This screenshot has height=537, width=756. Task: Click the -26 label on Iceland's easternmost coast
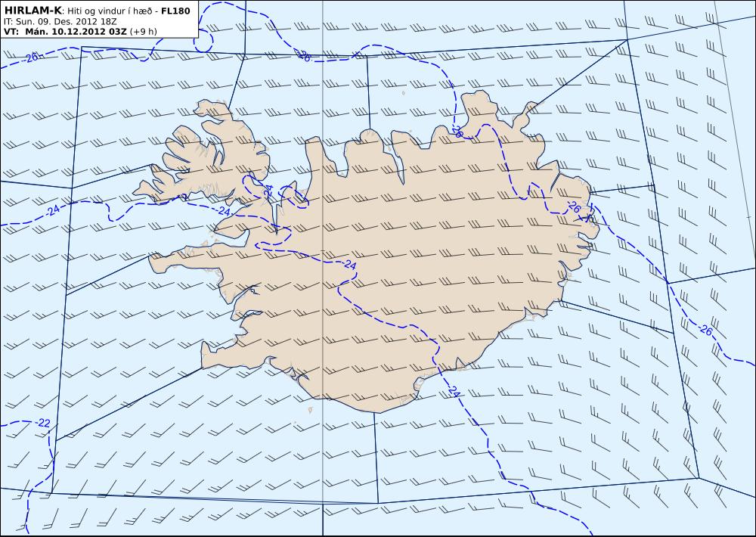pyautogui.click(x=573, y=207)
